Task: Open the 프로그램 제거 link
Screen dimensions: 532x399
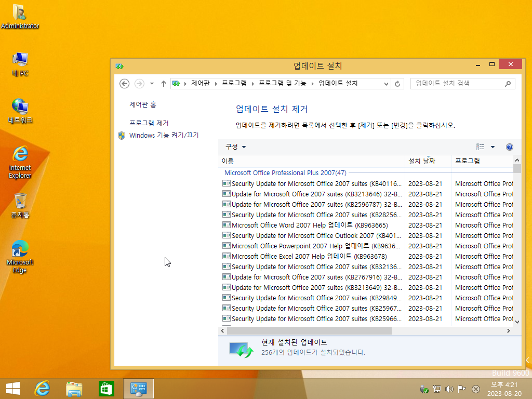Action: click(149, 123)
